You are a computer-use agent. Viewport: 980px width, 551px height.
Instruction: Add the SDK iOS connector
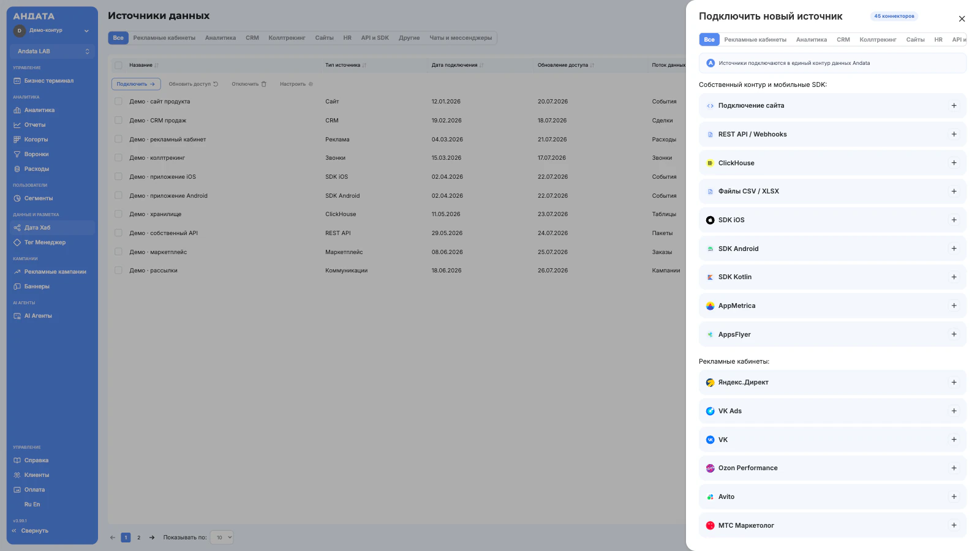pyautogui.click(x=954, y=220)
